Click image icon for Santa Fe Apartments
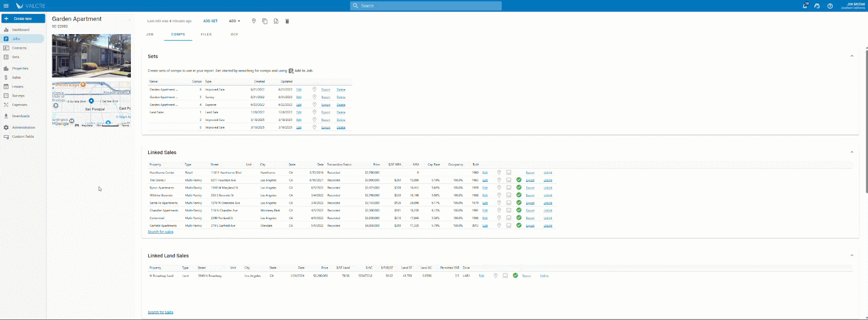Screen dimensions: 868x320 (x=509, y=203)
